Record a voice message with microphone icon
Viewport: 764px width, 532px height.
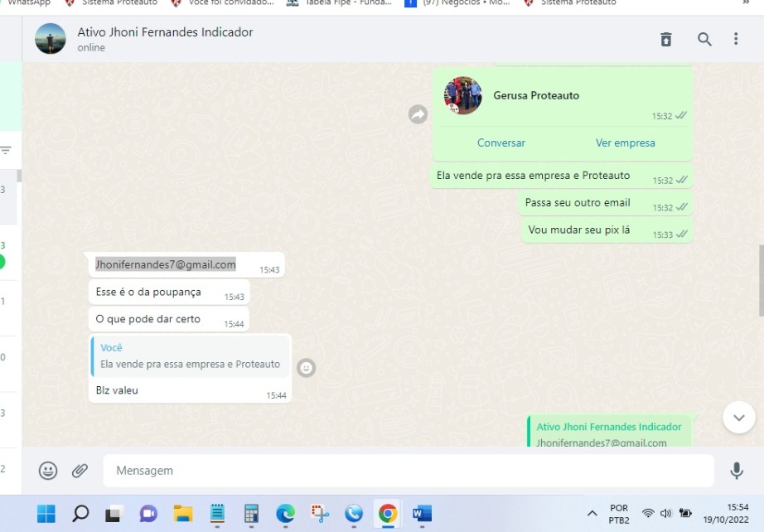click(736, 471)
